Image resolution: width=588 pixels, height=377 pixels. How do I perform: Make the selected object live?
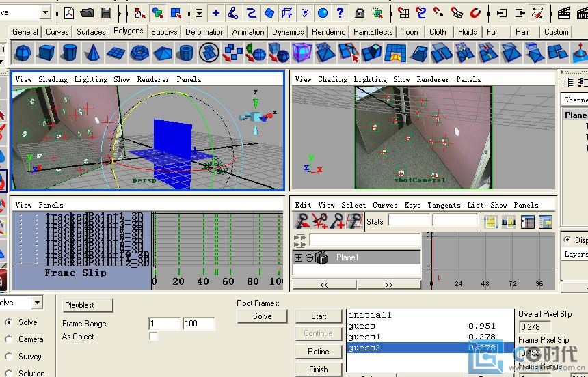(475, 13)
